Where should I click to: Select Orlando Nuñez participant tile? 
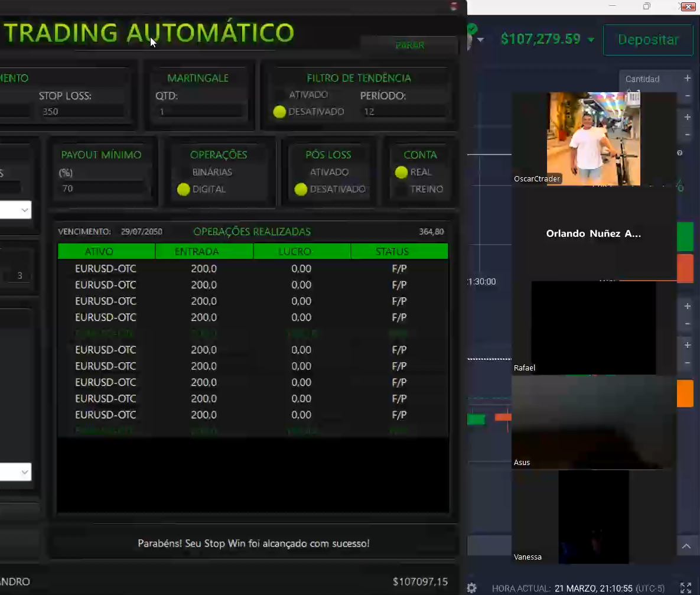click(x=593, y=233)
